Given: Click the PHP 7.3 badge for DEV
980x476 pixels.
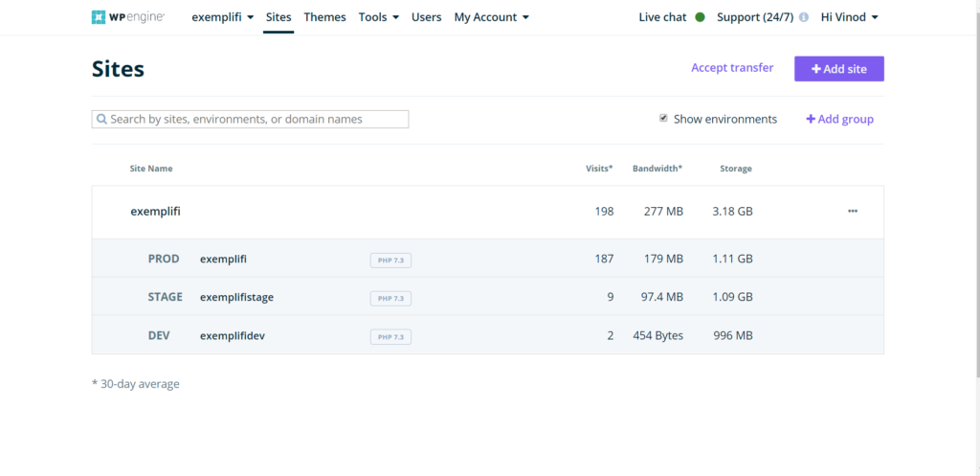Looking at the screenshot, I should tap(390, 337).
